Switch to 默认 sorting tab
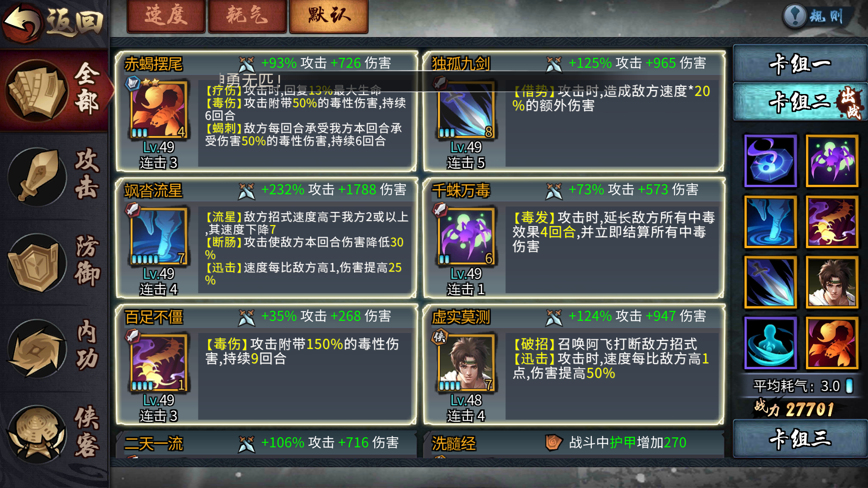Image resolution: width=868 pixels, height=488 pixels. point(329,16)
